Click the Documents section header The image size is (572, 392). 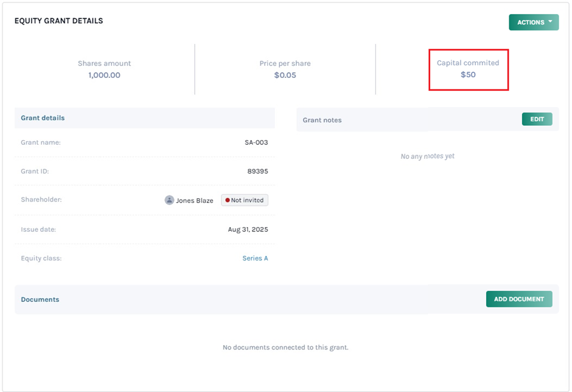point(40,299)
